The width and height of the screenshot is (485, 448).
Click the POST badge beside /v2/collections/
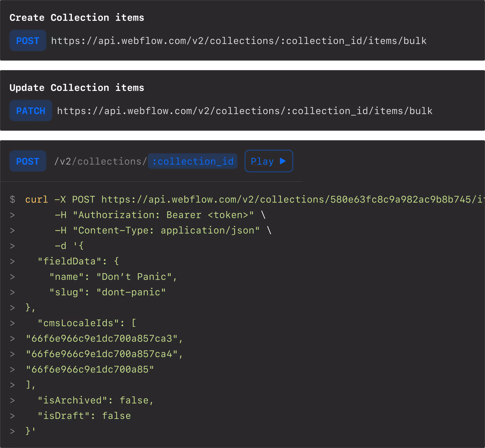click(x=28, y=161)
